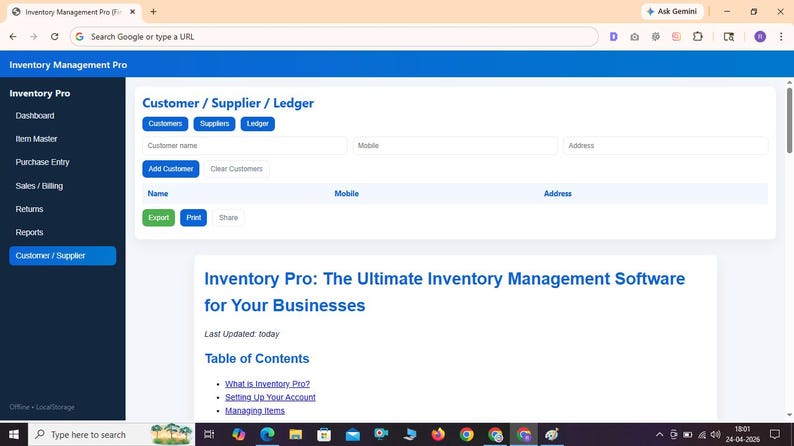This screenshot has height=446, width=794.
Task: Open the Extensions puzzle-piece menu
Action: coord(698,36)
